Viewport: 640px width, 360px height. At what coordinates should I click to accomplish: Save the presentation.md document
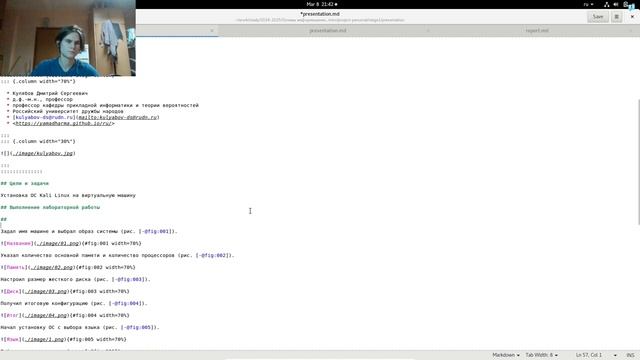[598, 17]
